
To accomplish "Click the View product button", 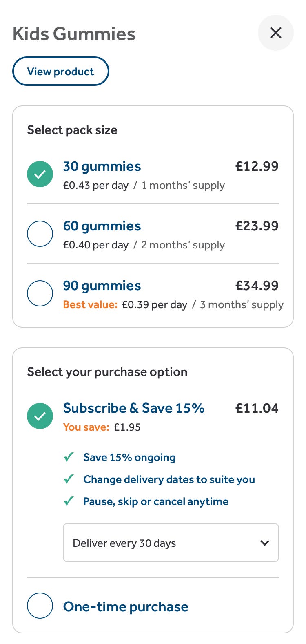I will (61, 72).
